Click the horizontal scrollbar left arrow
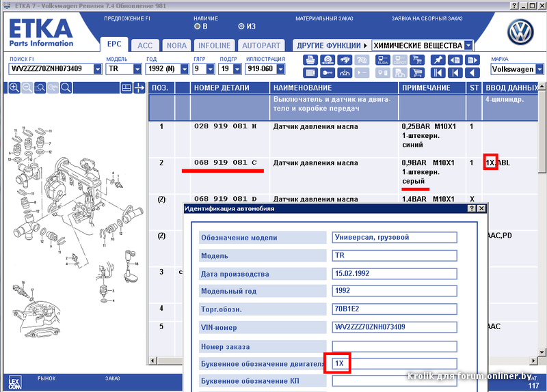Screen dimensions: 547x392 (x=152, y=361)
